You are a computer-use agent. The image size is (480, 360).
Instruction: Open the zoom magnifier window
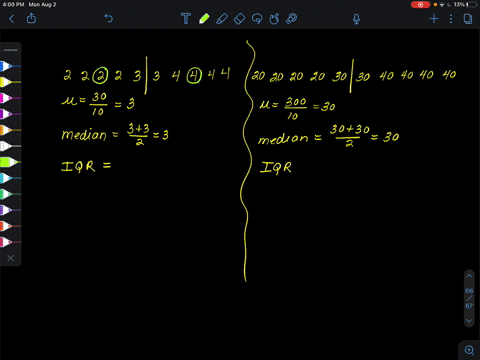469,350
